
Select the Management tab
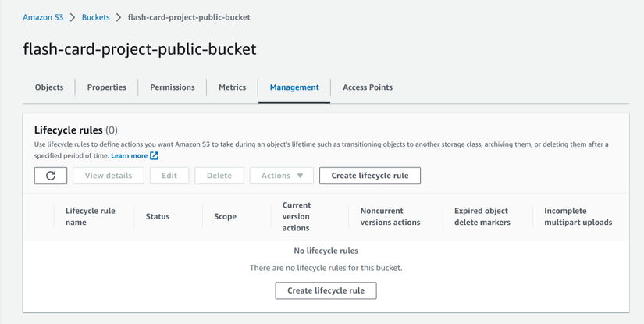tap(294, 87)
